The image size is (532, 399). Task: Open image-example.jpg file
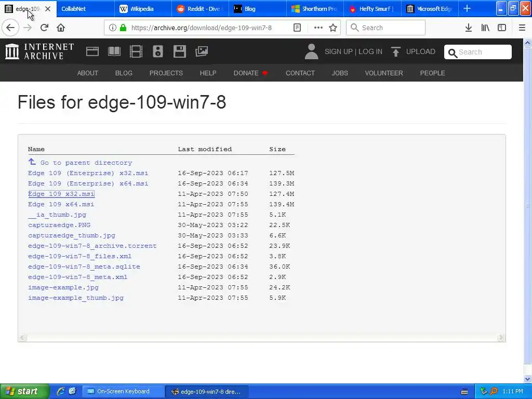pos(63,287)
